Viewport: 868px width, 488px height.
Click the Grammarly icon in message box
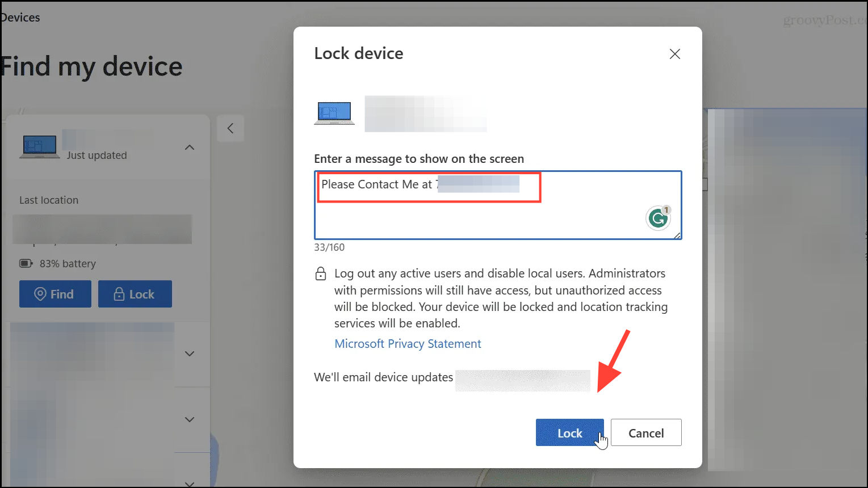click(659, 218)
